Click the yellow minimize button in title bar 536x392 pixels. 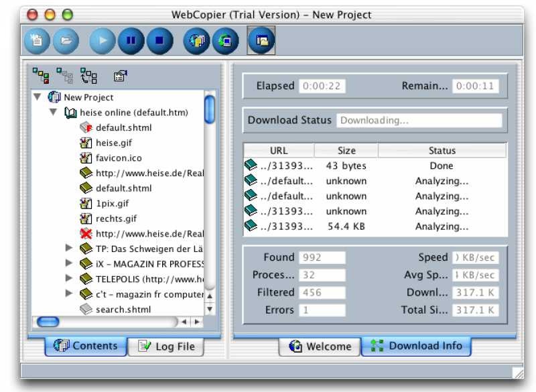[x=50, y=15]
